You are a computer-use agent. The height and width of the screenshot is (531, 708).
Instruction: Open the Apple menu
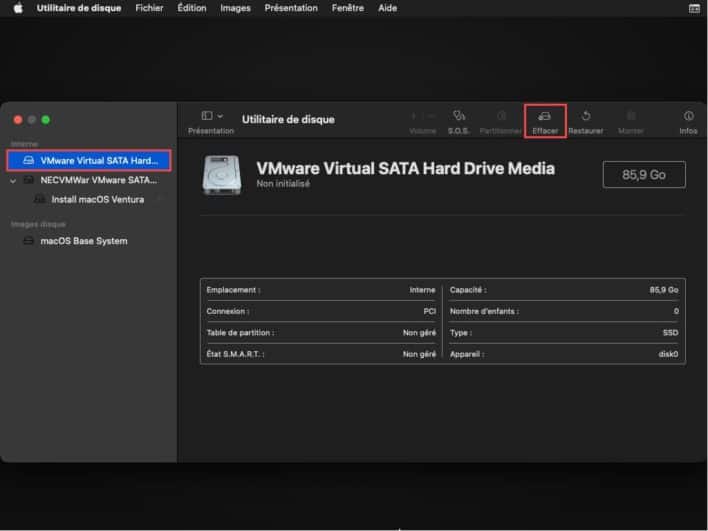coord(17,8)
